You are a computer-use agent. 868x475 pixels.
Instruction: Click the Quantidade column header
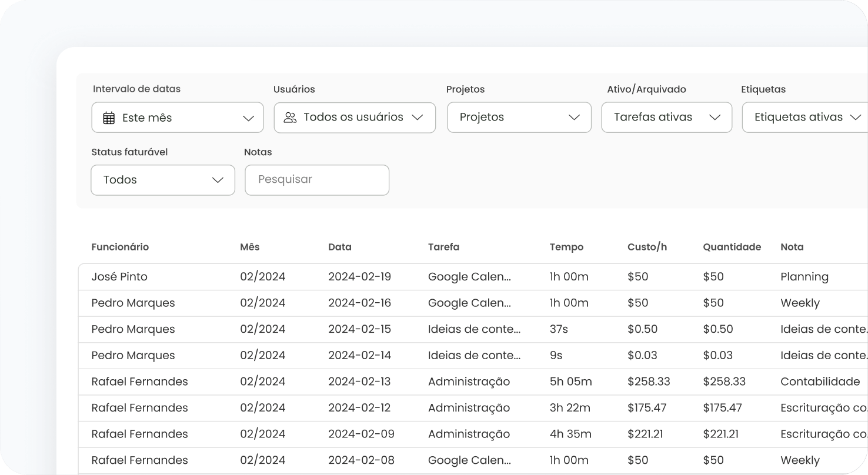point(732,247)
